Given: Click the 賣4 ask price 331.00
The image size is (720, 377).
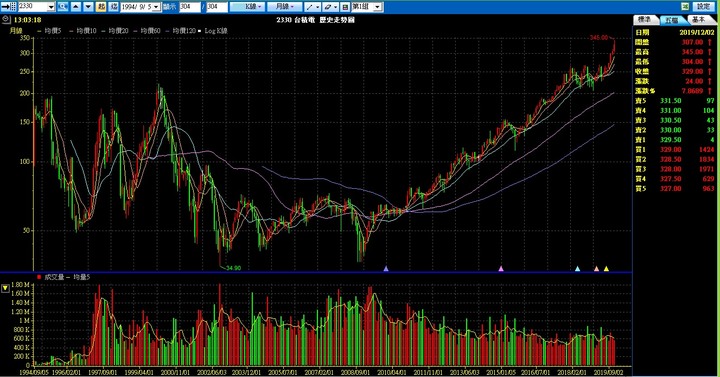Looking at the screenshot, I should [671, 111].
